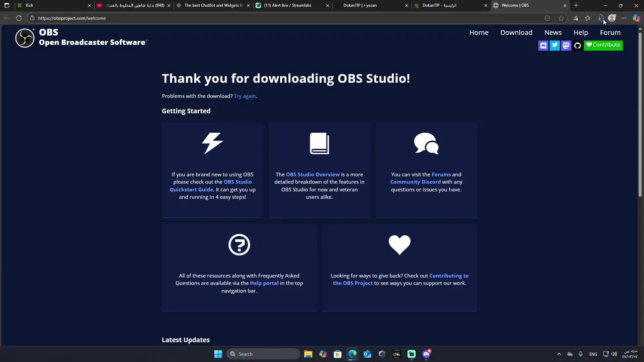The height and width of the screenshot is (362, 644).
Task: Visit the Forums link in the text
Action: tap(441, 174)
